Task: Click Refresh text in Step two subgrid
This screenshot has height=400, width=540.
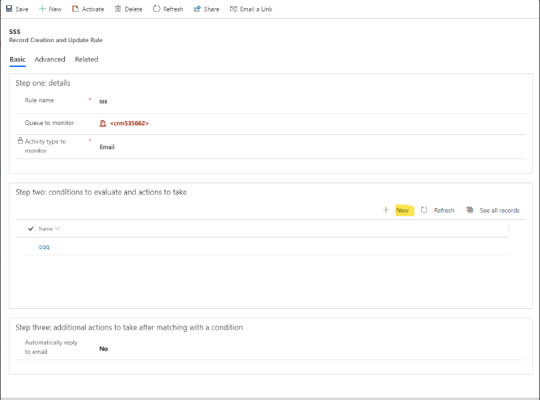Action: pos(444,210)
